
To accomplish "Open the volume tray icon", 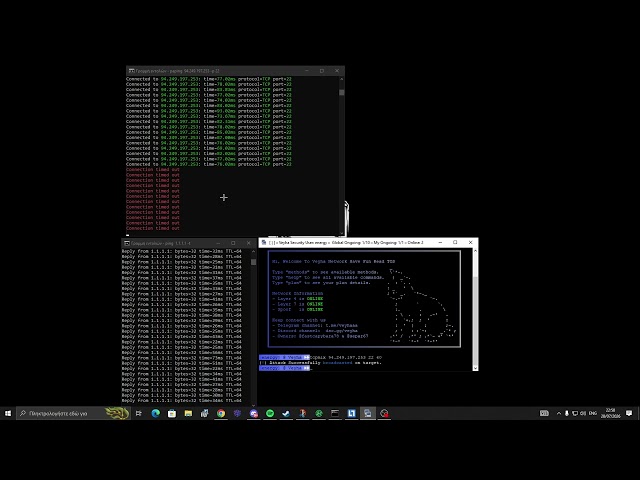I will (583, 413).
